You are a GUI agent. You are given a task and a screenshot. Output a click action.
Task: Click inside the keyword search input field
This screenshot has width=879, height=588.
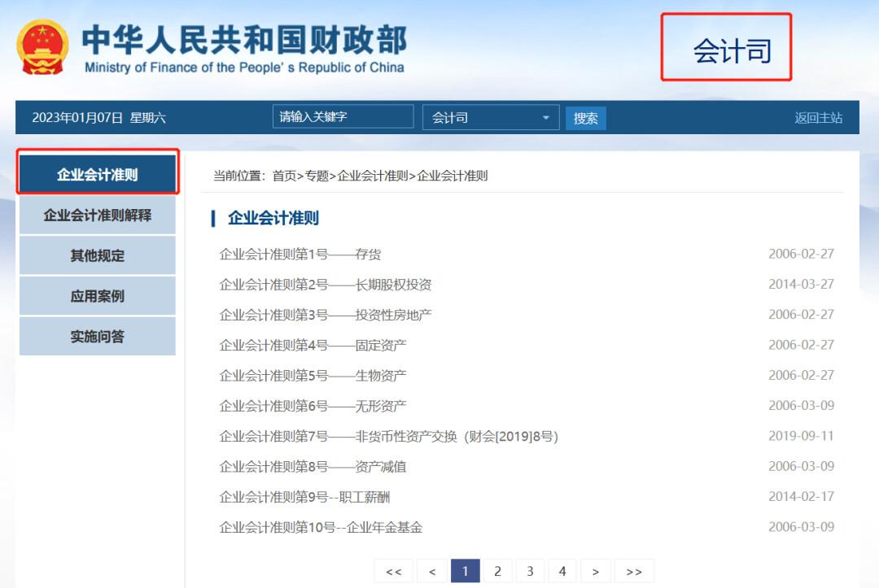pyautogui.click(x=342, y=116)
